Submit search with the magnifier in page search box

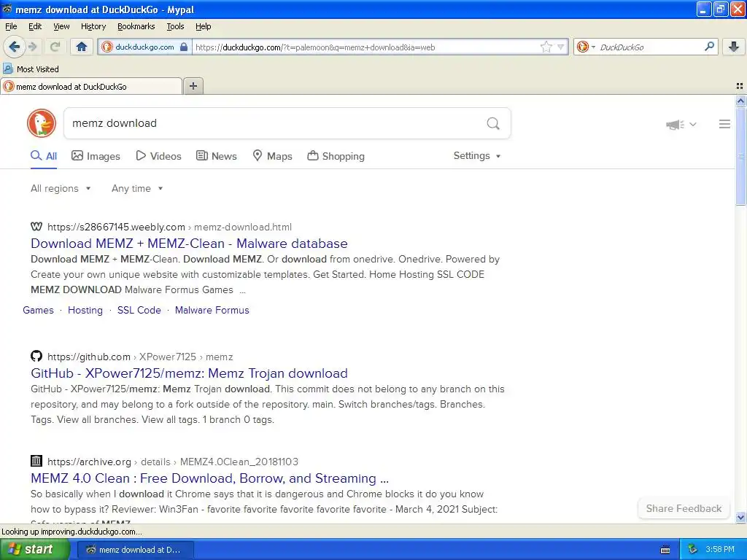[x=493, y=124]
